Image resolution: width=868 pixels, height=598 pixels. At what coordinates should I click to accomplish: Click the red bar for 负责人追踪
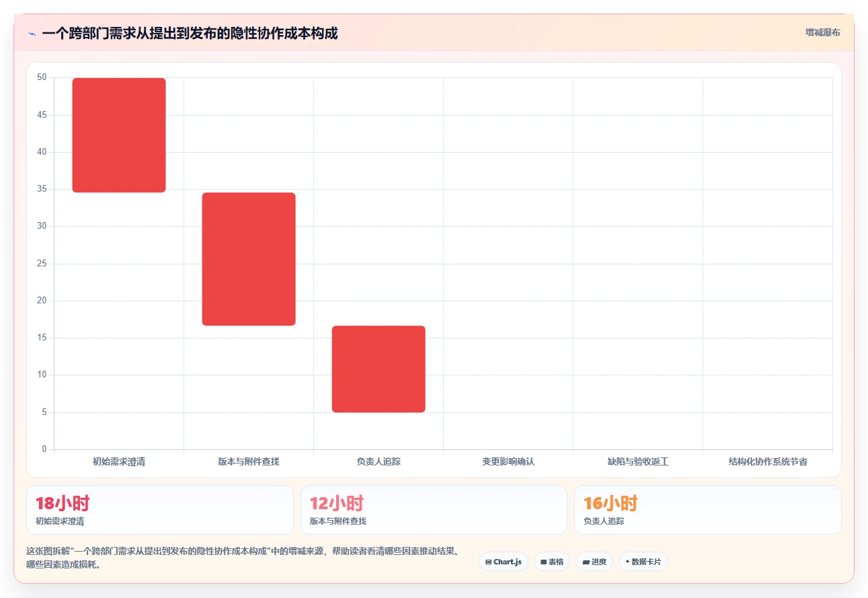[x=379, y=369]
